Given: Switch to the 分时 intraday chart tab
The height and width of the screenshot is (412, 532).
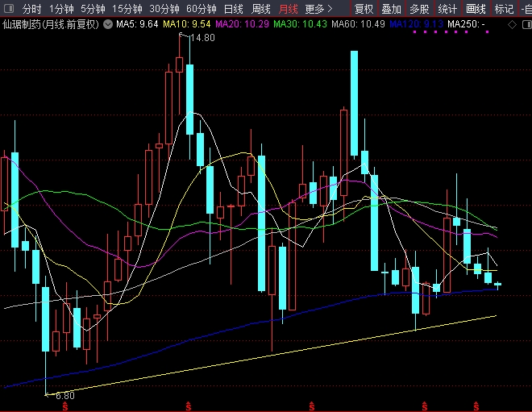Looking at the screenshot, I should tap(31, 9).
